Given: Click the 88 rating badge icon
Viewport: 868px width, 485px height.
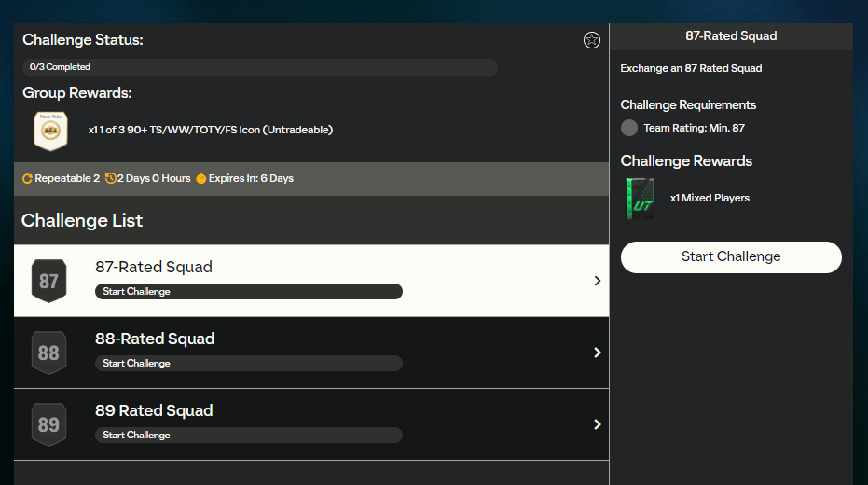Looking at the screenshot, I should 48,353.
